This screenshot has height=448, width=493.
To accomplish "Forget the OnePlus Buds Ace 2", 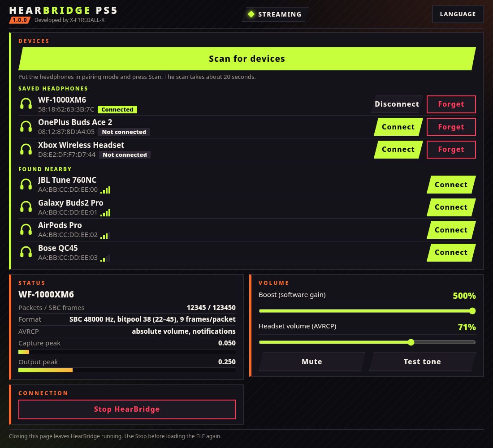I will click(451, 127).
